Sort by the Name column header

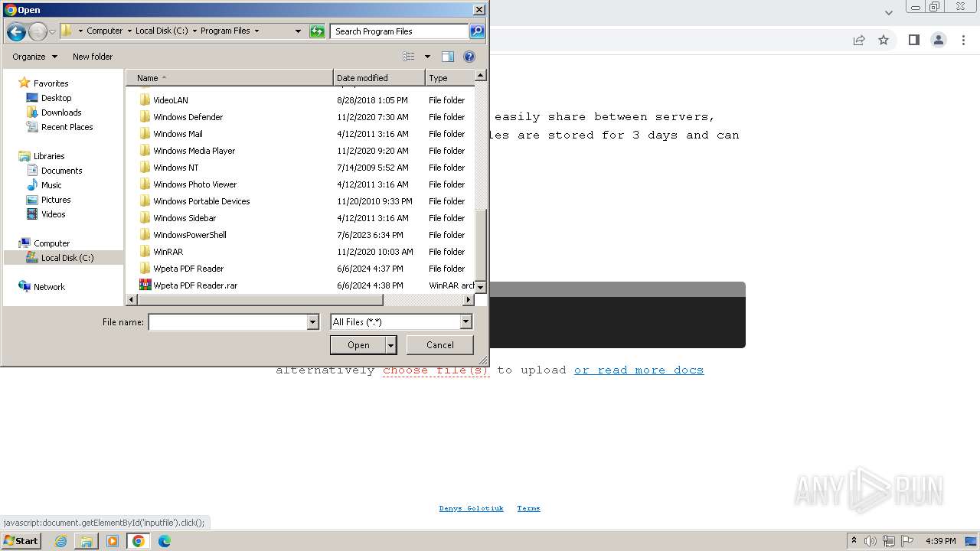[x=230, y=78]
